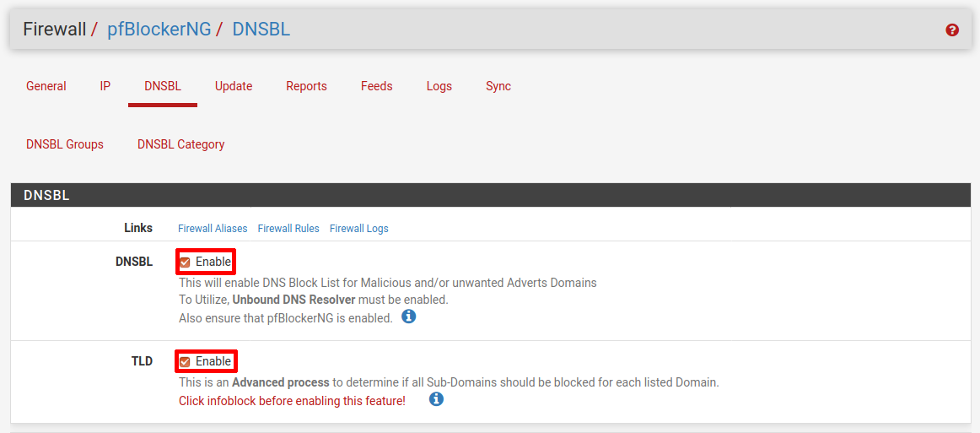Open the Logs tab
The width and height of the screenshot is (980, 433).
(x=439, y=86)
